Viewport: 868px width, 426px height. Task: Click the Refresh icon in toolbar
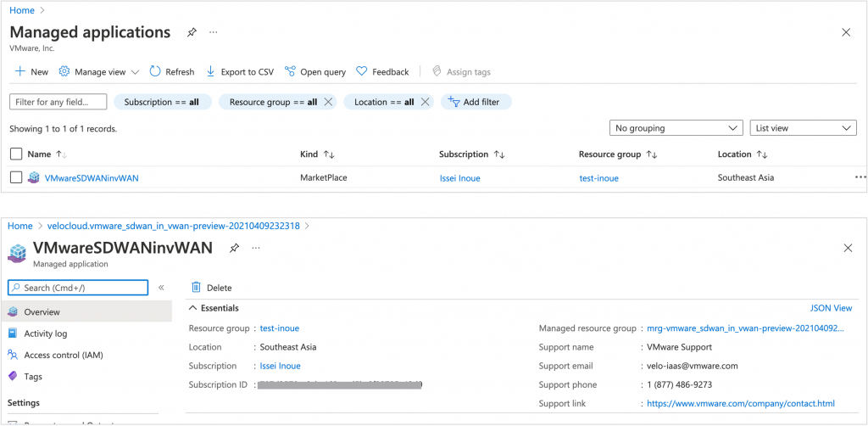click(155, 72)
